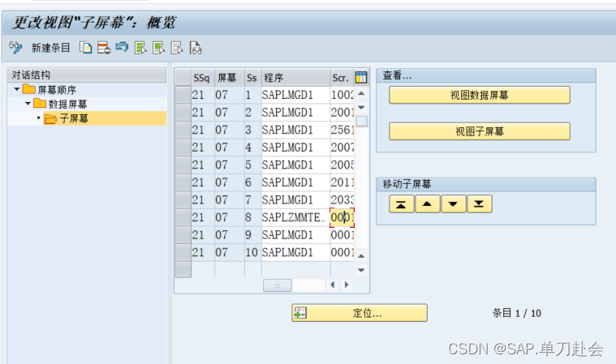Click the horizontal scrollbar thumb under the table
The width and height of the screenshot is (616, 364).
(278, 285)
